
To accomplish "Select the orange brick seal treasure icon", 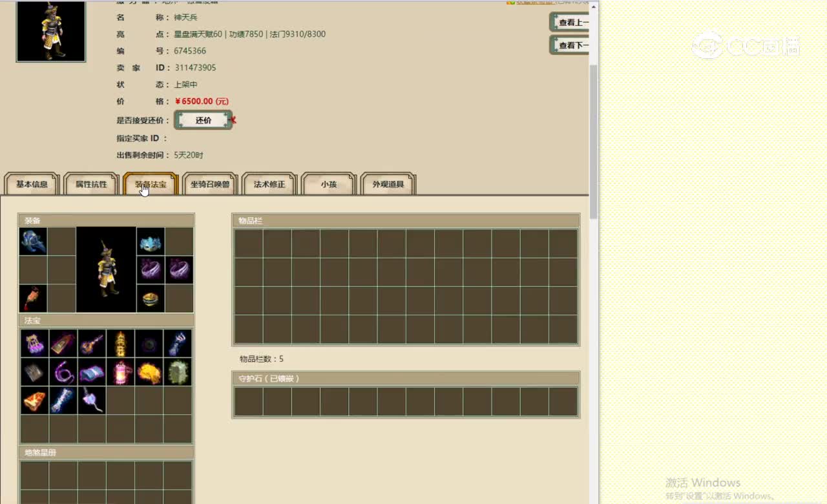I will click(x=34, y=400).
